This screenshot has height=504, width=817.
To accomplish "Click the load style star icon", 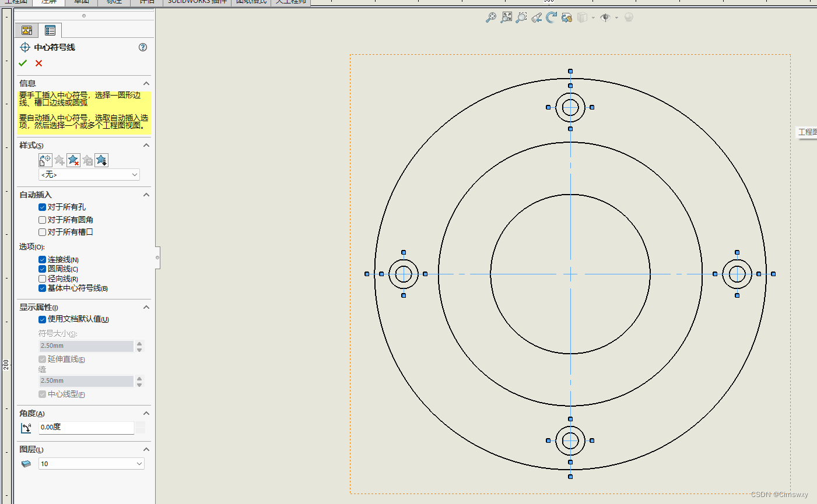I will (x=101, y=160).
